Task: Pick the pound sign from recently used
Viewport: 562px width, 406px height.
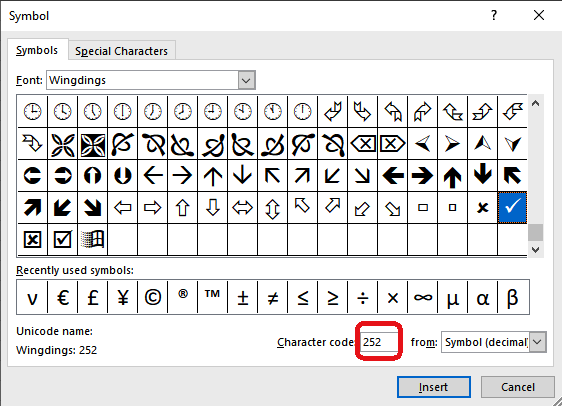Action: (93, 297)
